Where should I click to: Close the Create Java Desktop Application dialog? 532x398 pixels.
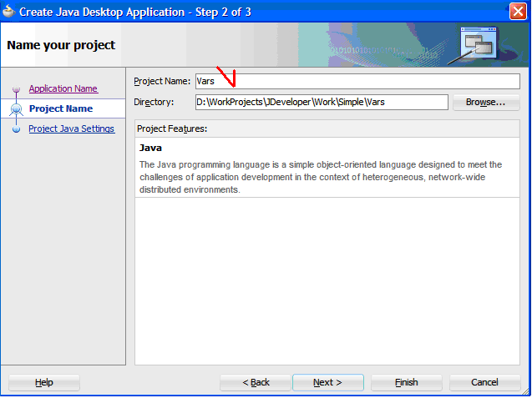[x=518, y=12]
